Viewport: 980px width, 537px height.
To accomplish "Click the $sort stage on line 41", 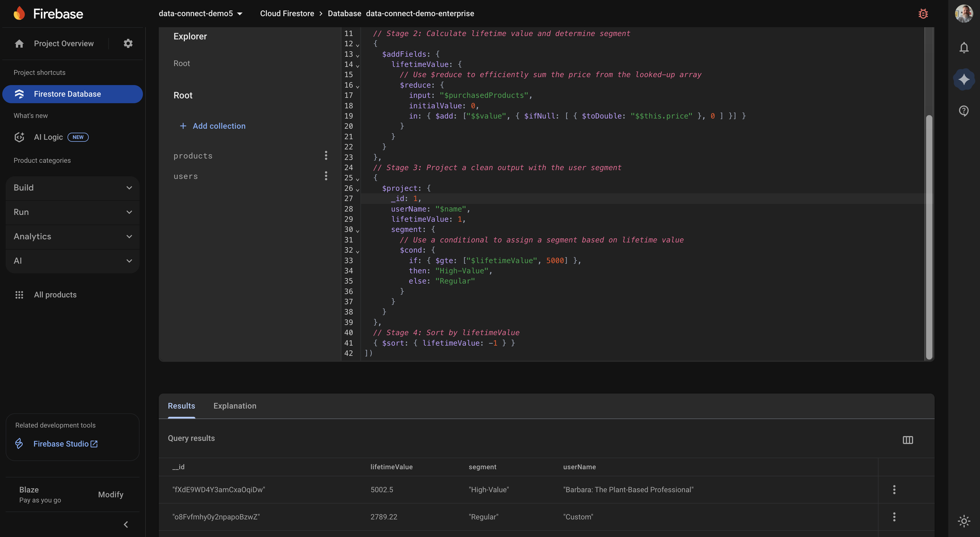I will (x=444, y=343).
